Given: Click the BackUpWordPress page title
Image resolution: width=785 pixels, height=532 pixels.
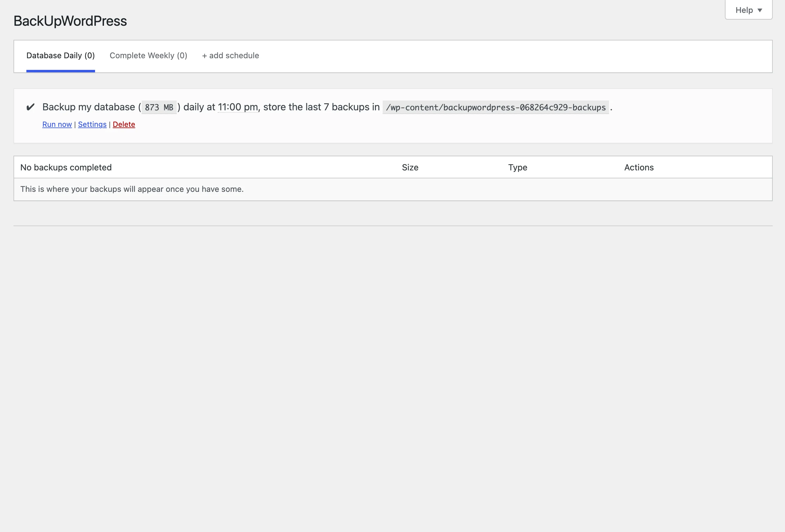Looking at the screenshot, I should [70, 21].
